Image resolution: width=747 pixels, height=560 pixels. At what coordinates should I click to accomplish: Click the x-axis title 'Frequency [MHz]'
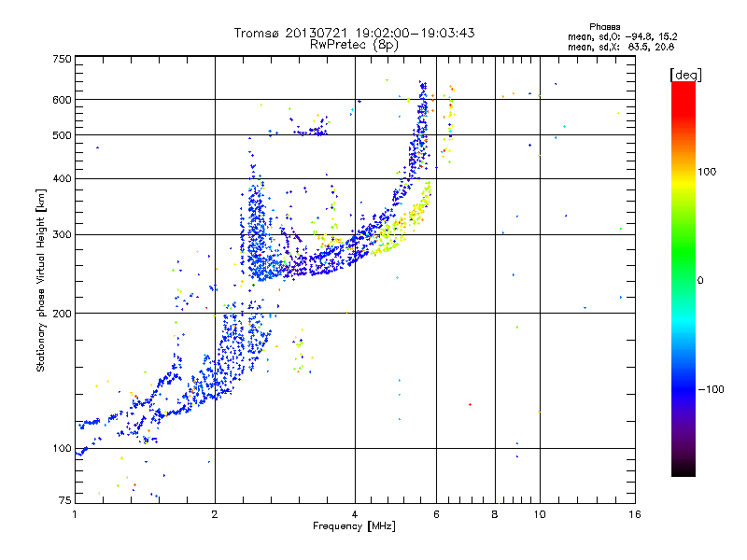click(354, 526)
